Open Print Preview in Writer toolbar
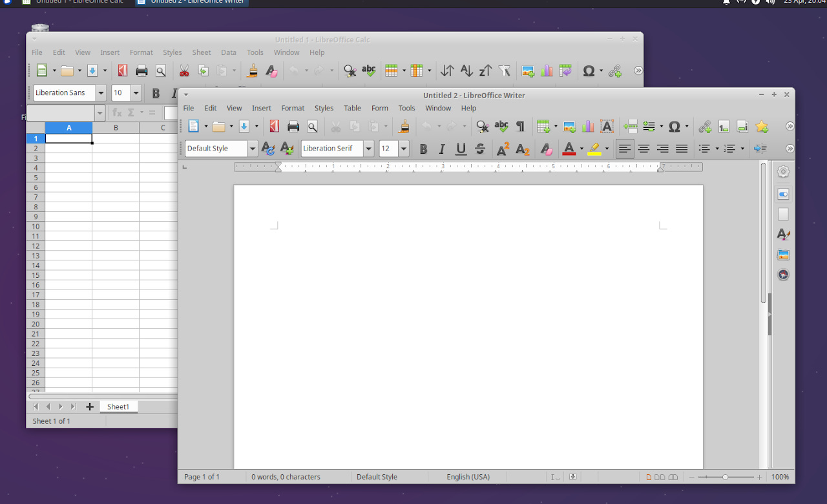The width and height of the screenshot is (827, 504). click(x=312, y=127)
